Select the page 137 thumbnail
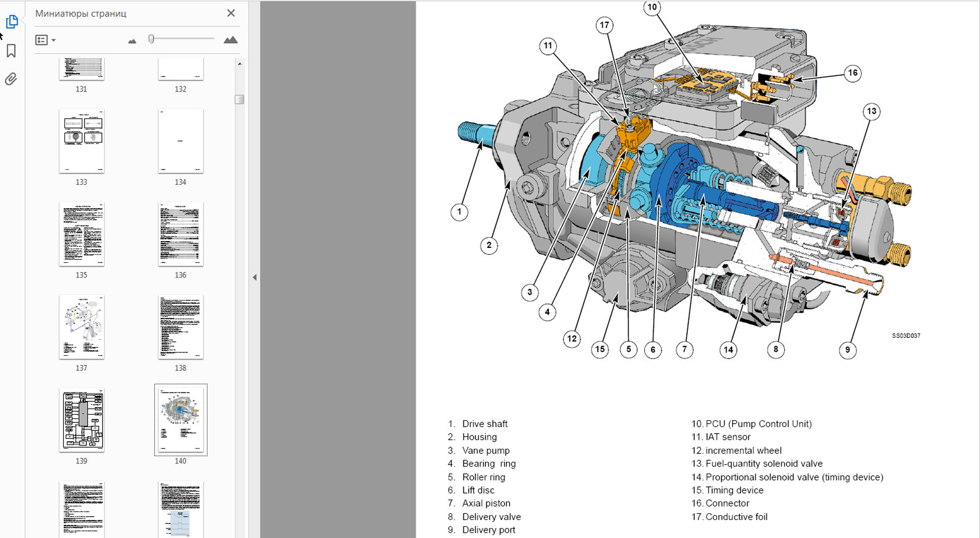This screenshot has width=980, height=538. click(82, 327)
